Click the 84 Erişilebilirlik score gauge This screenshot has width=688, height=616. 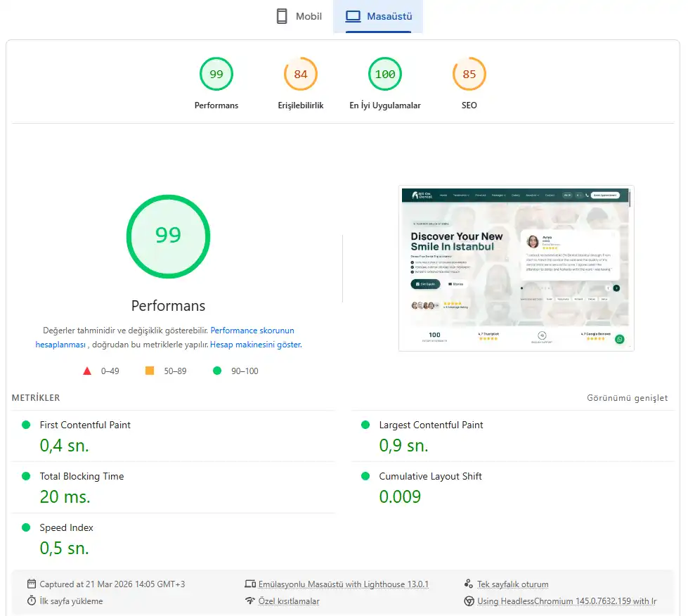[x=300, y=73]
